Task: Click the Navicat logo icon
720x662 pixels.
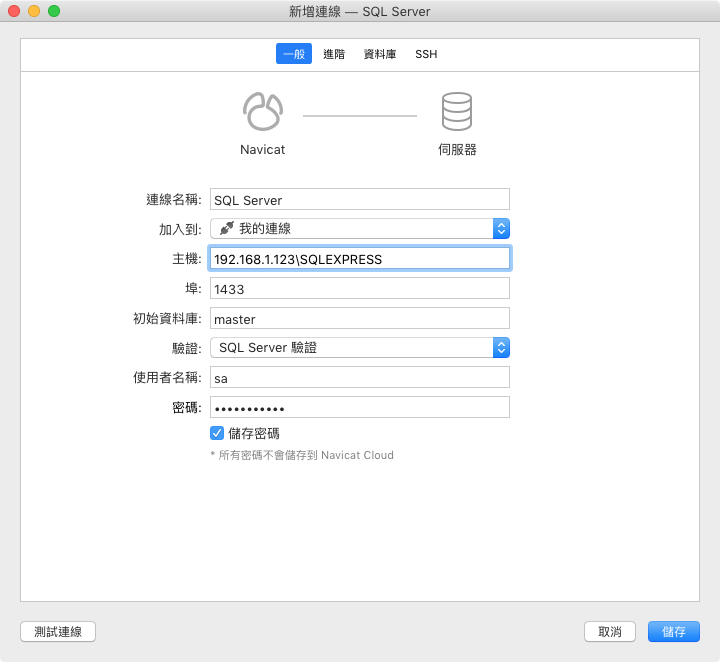Action: point(262,112)
